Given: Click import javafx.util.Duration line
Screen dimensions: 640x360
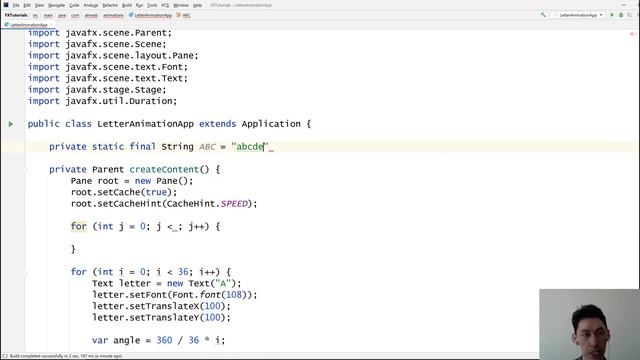Looking at the screenshot, I should pos(102,101).
